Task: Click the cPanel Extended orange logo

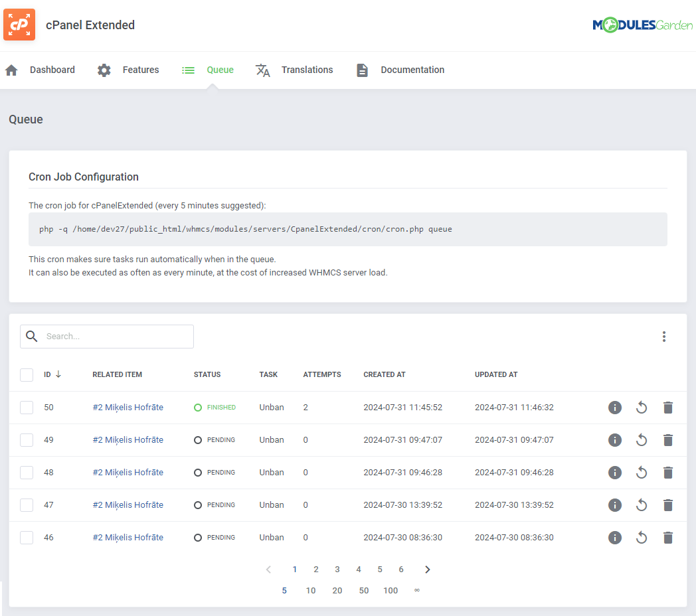Action: pyautogui.click(x=19, y=25)
